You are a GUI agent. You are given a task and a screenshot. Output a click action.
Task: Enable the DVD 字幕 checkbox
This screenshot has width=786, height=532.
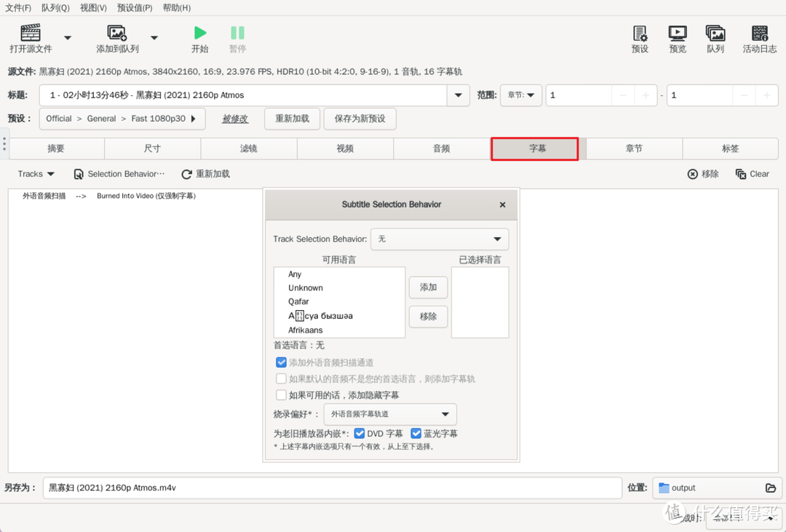click(x=360, y=433)
